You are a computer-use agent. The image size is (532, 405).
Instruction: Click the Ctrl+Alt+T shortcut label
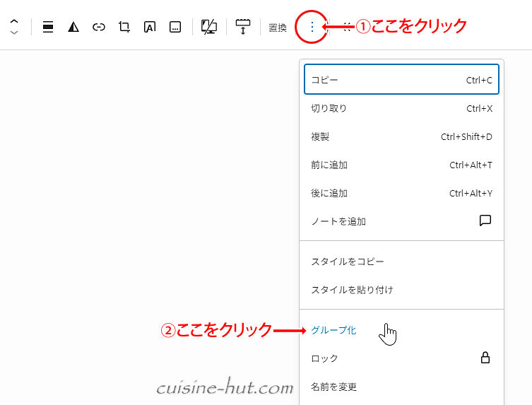471,165
